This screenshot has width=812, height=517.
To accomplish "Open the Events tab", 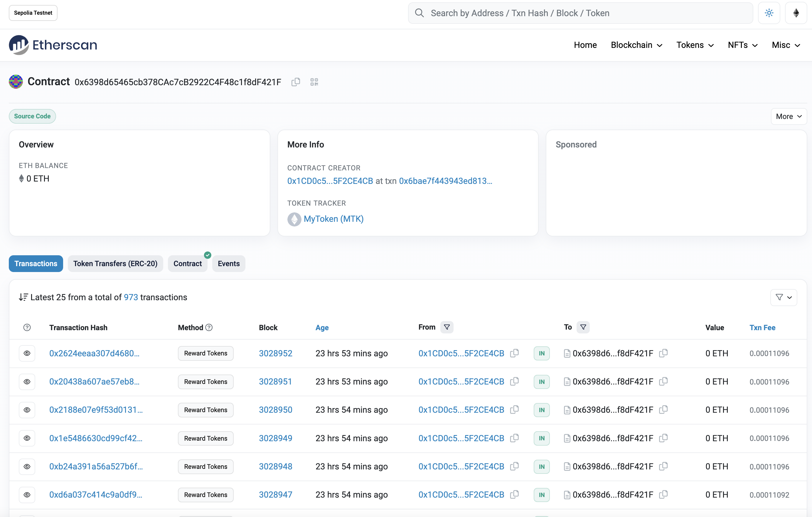I will [x=229, y=263].
